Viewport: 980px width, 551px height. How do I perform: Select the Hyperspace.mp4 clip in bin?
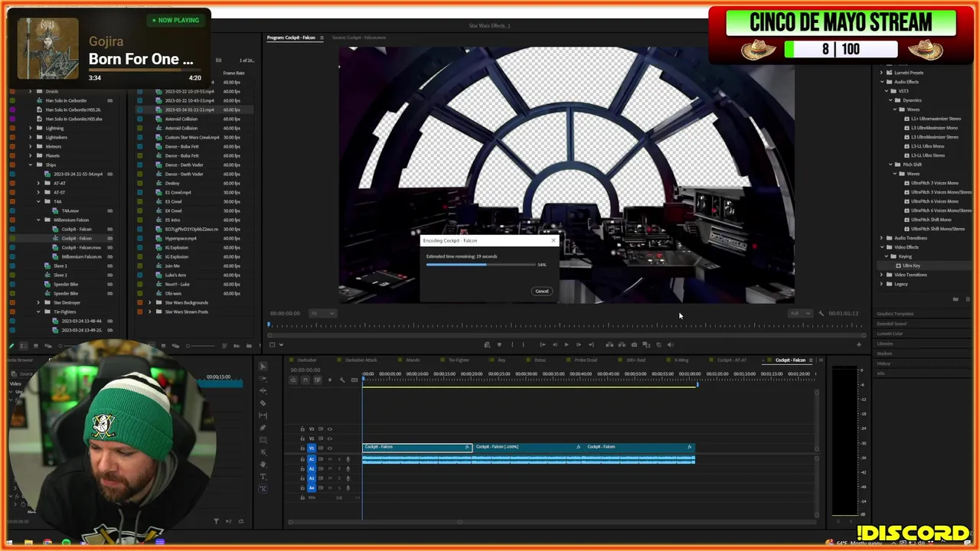point(181,238)
